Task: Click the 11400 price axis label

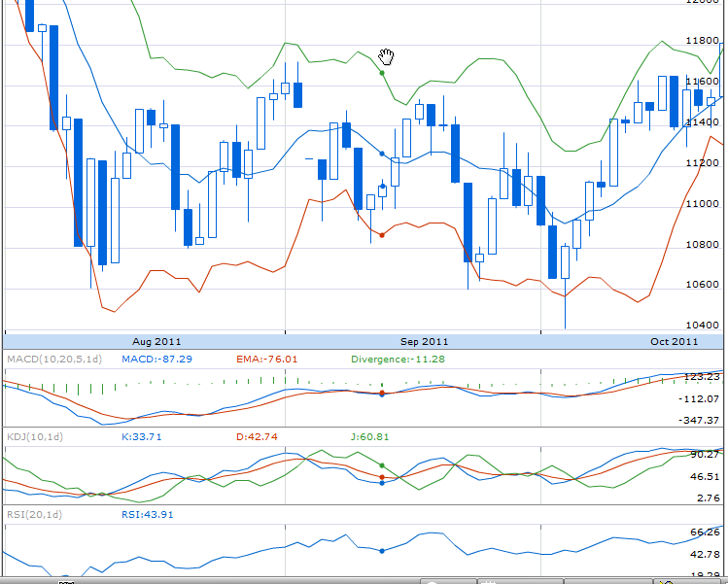Action: tap(702, 122)
